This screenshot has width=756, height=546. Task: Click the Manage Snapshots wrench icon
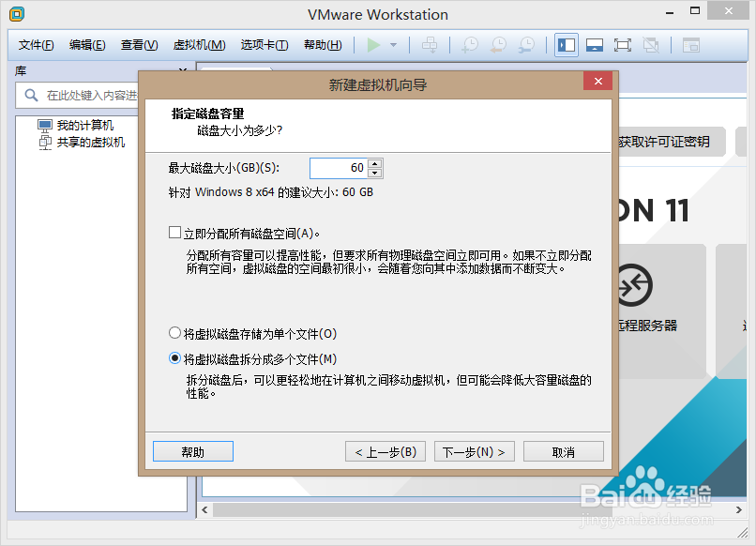click(526, 45)
